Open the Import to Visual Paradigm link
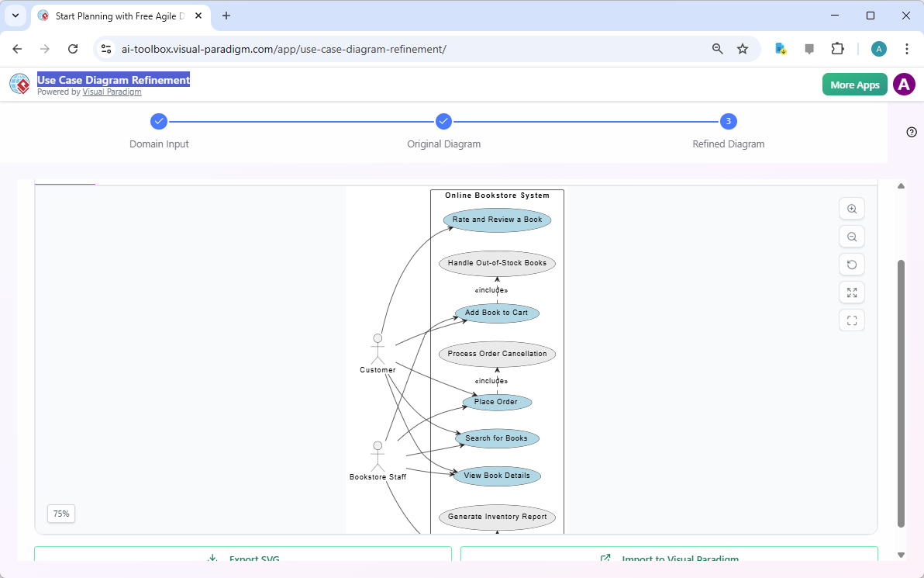The image size is (924, 578). coord(669,557)
